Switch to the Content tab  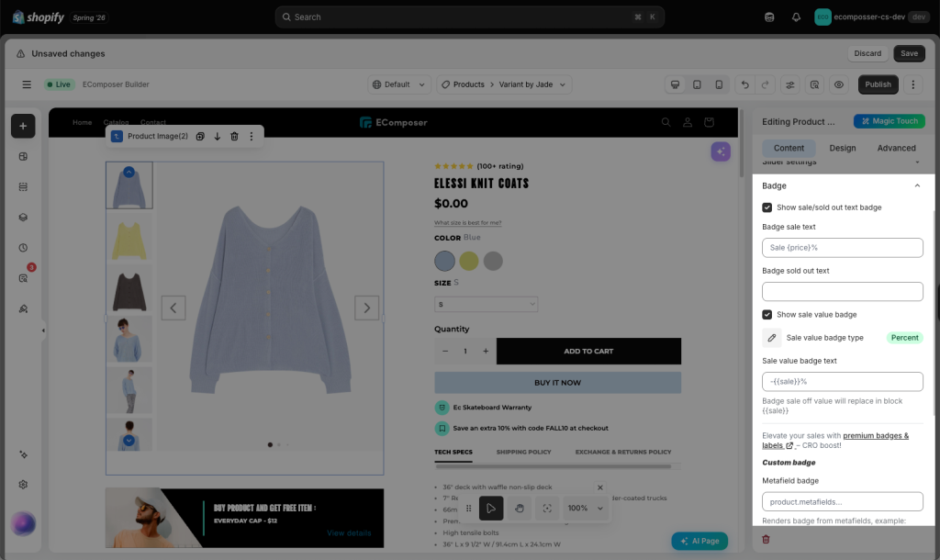pos(789,148)
